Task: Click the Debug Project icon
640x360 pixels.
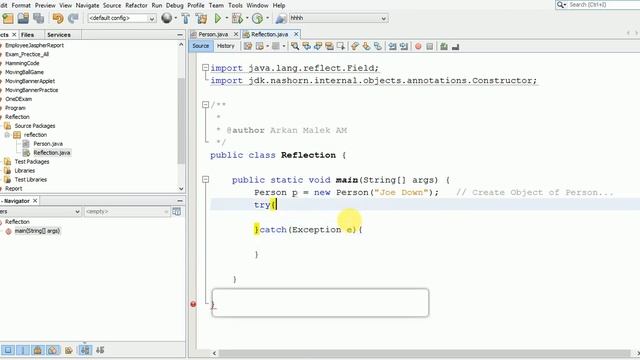Action: tap(237, 18)
